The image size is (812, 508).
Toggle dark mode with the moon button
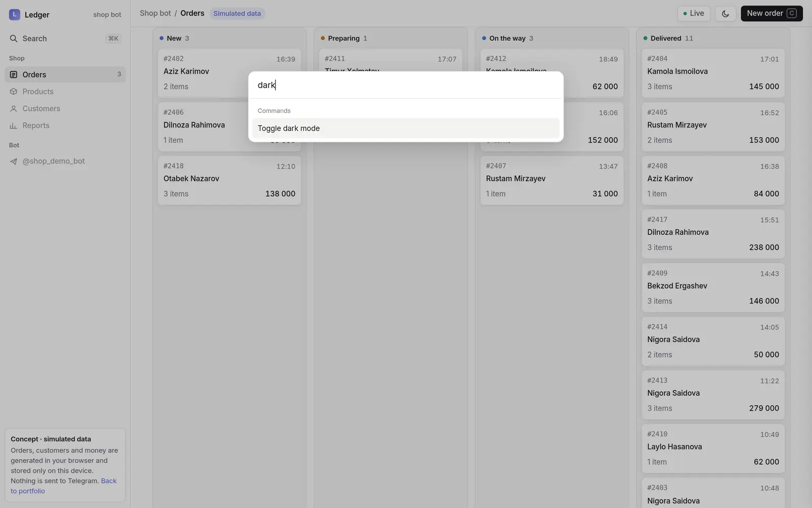point(725,14)
